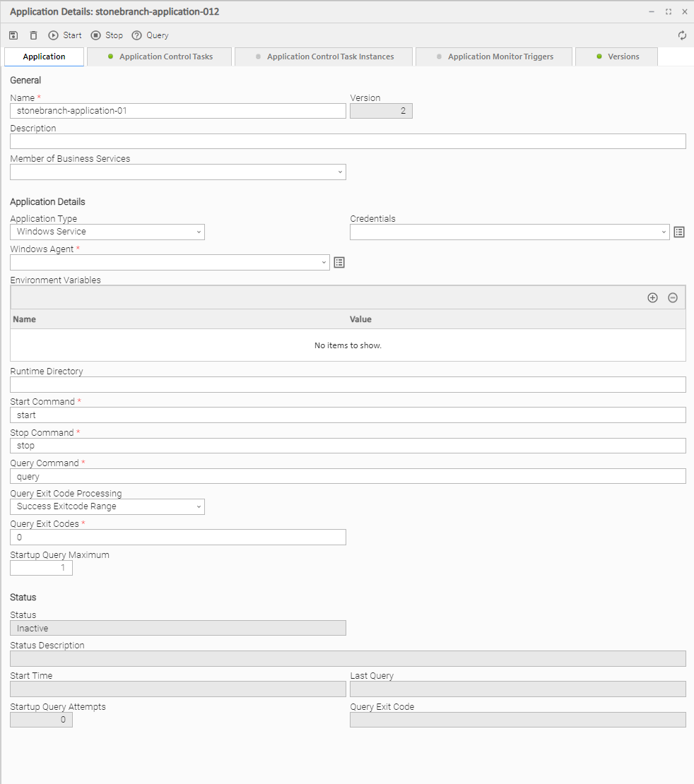Start the application from toolbar
694x784 pixels.
point(65,35)
